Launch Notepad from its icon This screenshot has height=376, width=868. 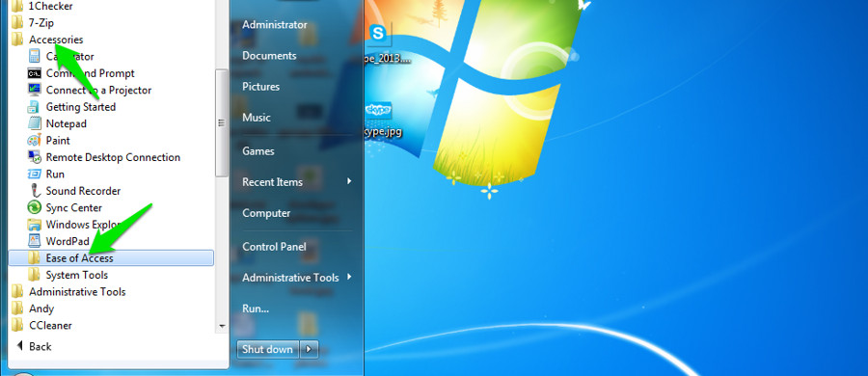[x=35, y=123]
